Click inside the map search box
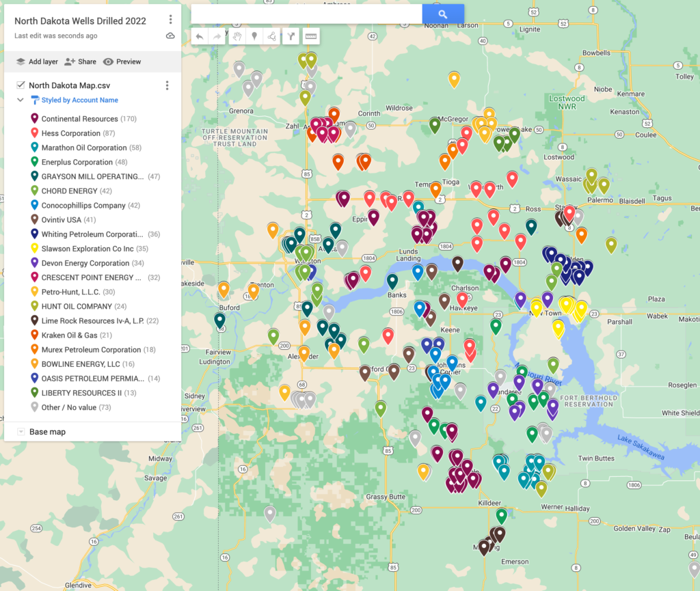This screenshot has height=591, width=700. click(307, 14)
